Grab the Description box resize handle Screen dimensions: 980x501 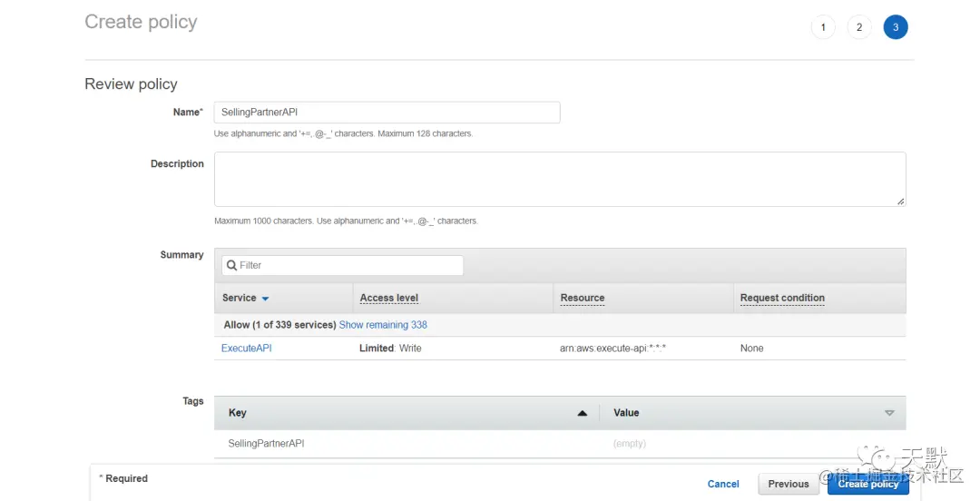click(900, 201)
